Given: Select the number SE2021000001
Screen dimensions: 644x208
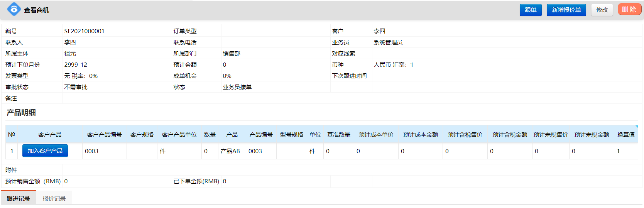Looking at the screenshot, I should click(84, 31).
